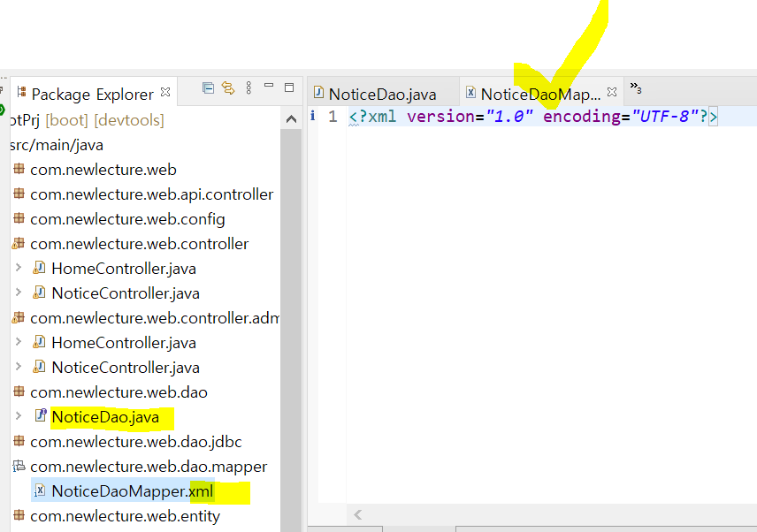
Task: Click the NoticeDao.java interface file icon
Action: (x=41, y=415)
